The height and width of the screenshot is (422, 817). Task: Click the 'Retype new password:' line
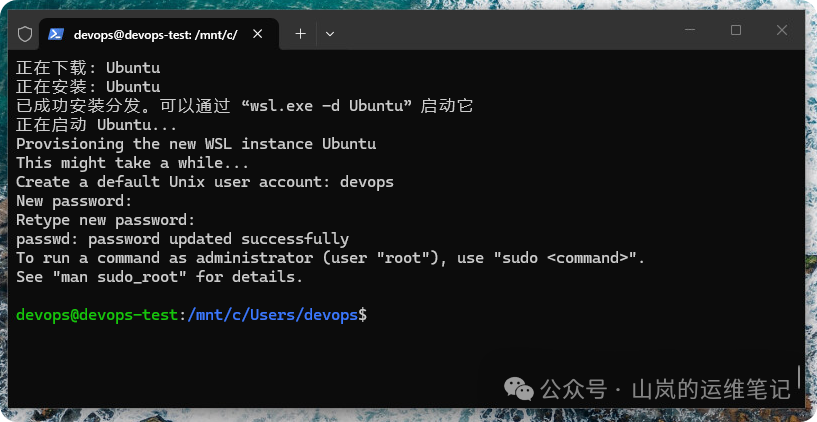pyautogui.click(x=105, y=220)
